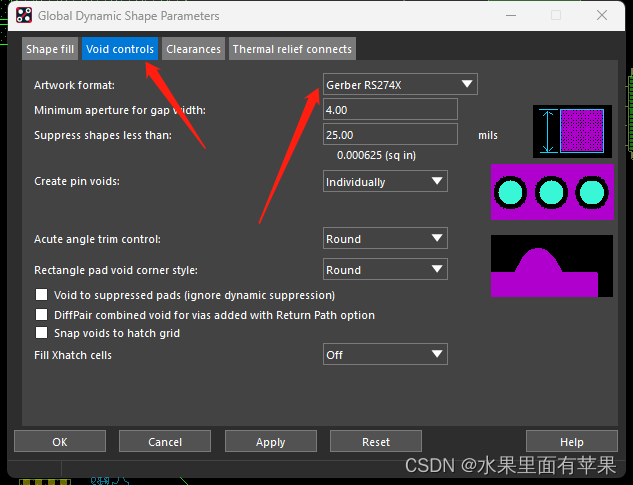
Task: Expand the Create pin voids dropdown
Action: pyautogui.click(x=385, y=182)
